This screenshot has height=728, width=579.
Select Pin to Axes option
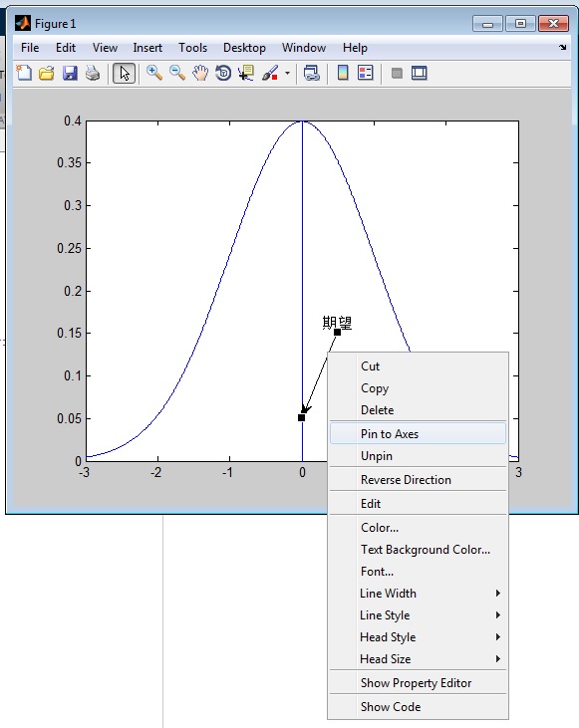(418, 433)
